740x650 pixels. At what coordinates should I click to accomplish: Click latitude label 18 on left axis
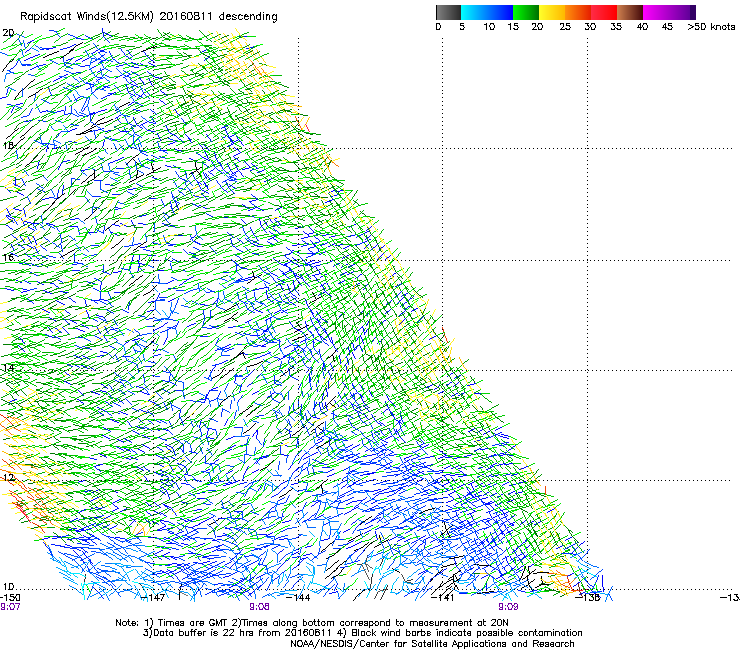(x=8, y=145)
